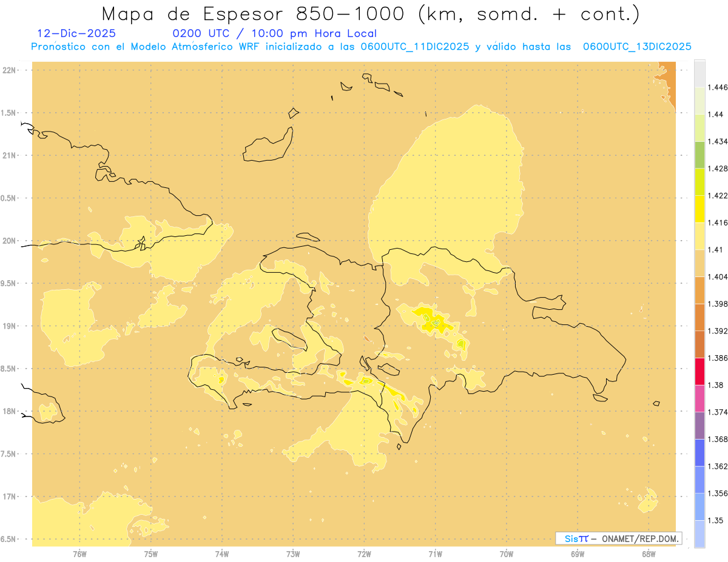Click the "ONAMET/REP.DOM." credit label
The height and width of the screenshot is (562, 728).
641,538
